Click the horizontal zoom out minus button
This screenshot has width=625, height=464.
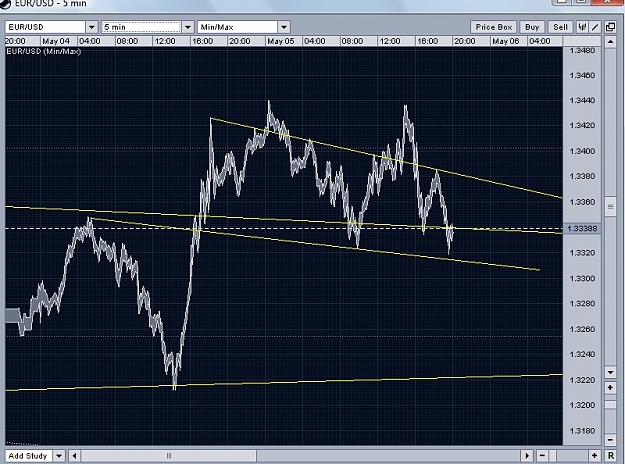(x=542, y=456)
